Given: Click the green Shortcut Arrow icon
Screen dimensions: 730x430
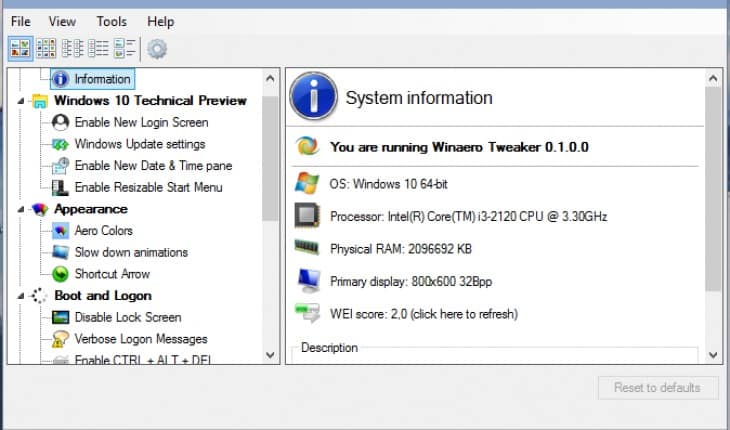Looking at the screenshot, I should (61, 274).
